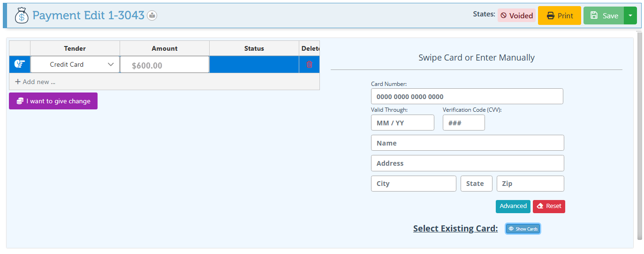This screenshot has height=254, width=644.
Task: Click the Save button
Action: tap(604, 15)
